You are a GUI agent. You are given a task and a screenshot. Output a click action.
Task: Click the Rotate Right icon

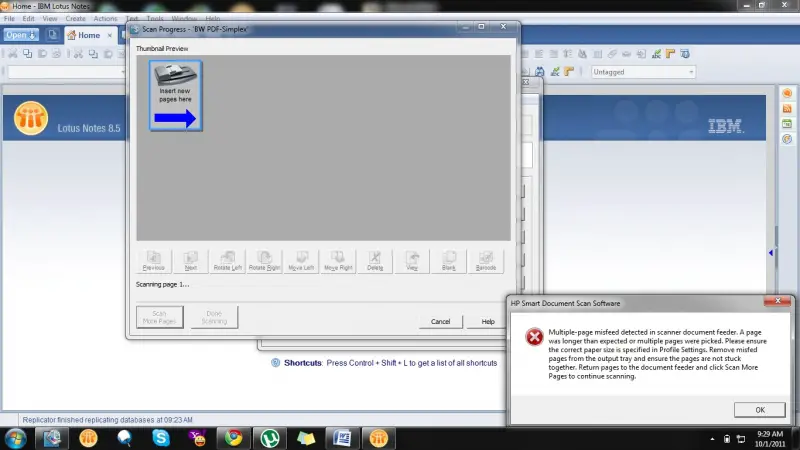click(x=264, y=261)
